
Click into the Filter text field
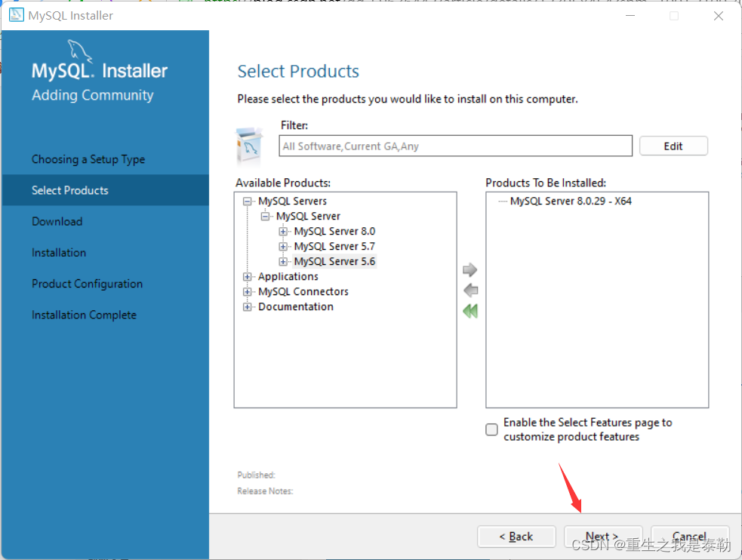click(x=455, y=146)
